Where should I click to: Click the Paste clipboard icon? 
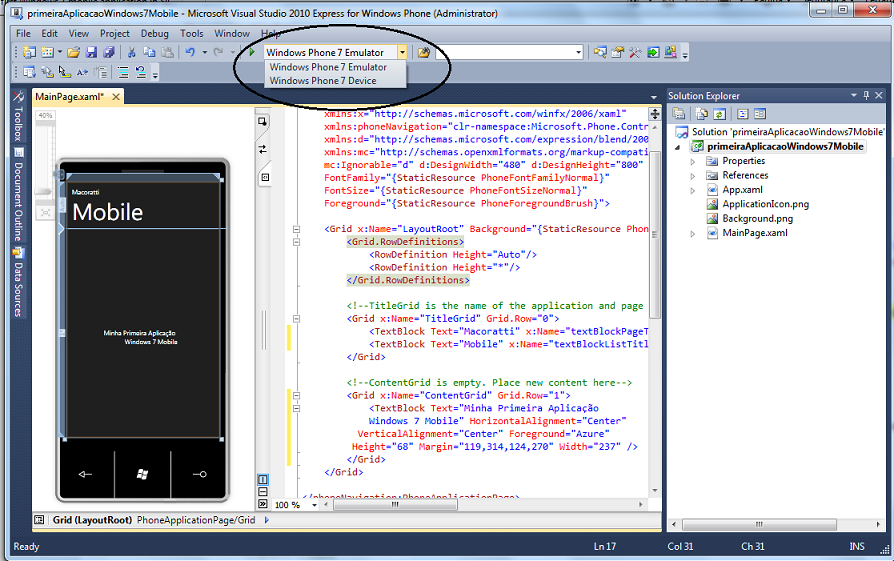click(167, 52)
